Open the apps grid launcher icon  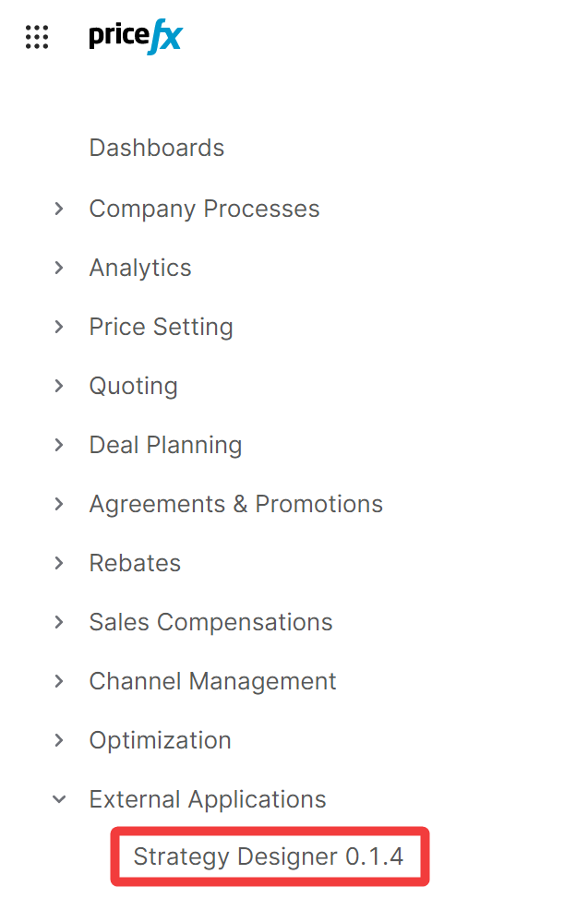coord(37,37)
